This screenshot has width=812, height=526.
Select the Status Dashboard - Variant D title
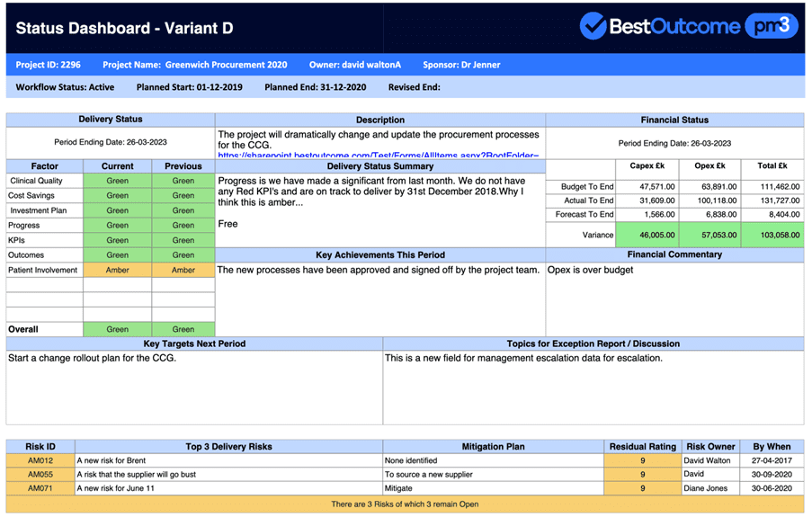pos(124,28)
